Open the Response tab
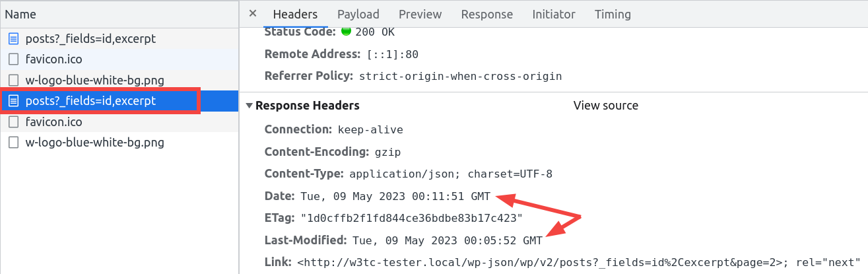This screenshot has width=868, height=274. (x=487, y=14)
